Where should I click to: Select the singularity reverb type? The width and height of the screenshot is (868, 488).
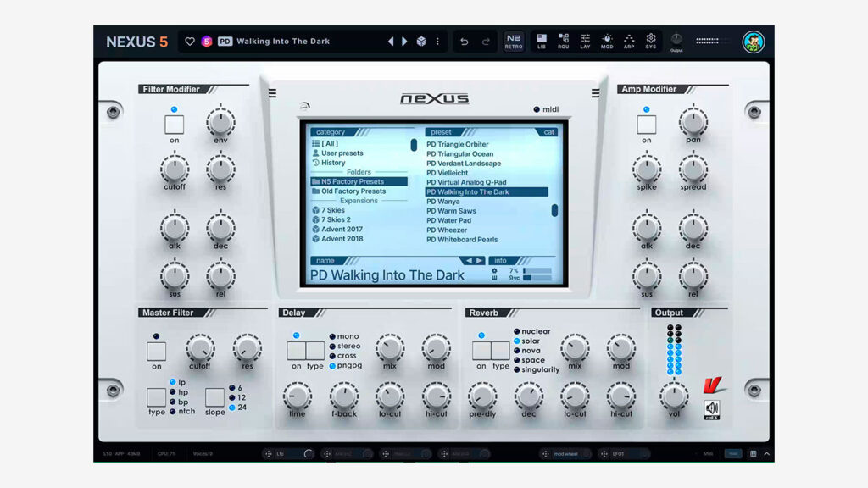click(x=537, y=369)
